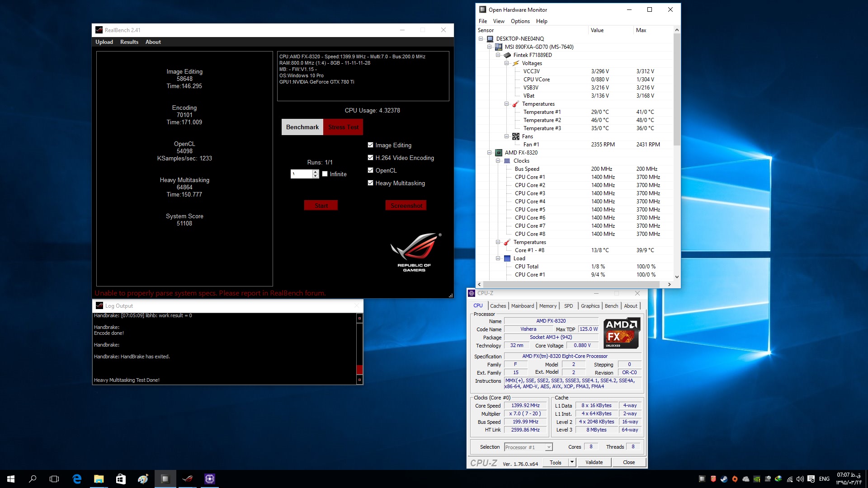Switch to RealBench ROG taskbar button
The height and width of the screenshot is (488, 868).
pos(187,479)
